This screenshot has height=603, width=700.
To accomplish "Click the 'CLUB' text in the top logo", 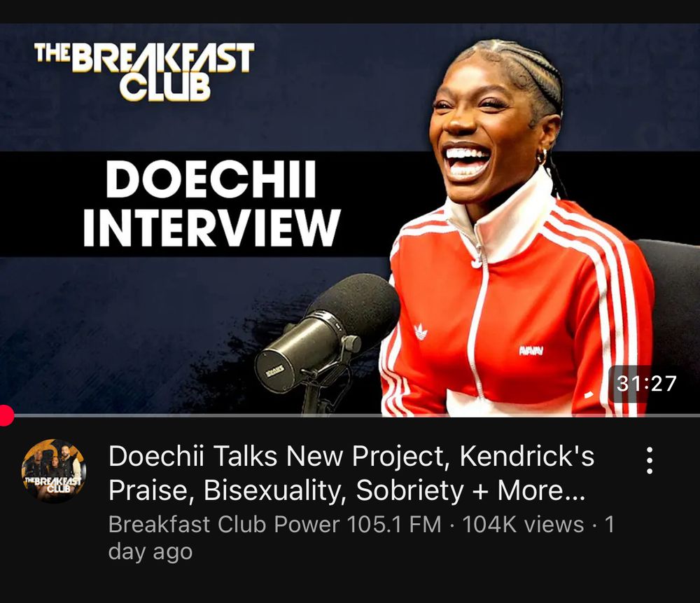I will point(164,87).
